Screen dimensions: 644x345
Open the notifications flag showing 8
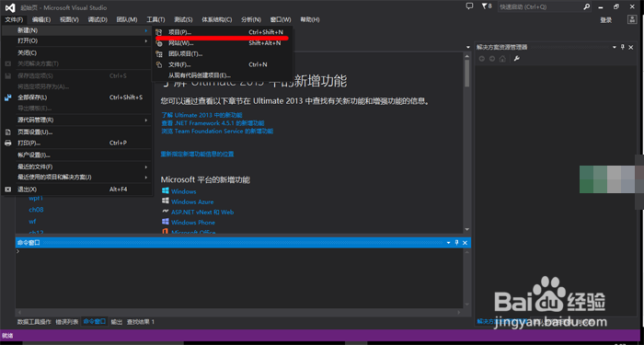point(486,6)
